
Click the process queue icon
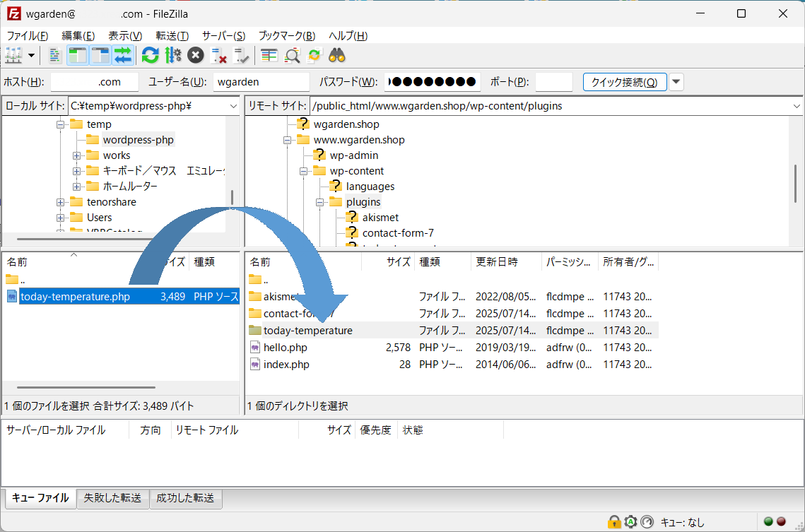pyautogui.click(x=173, y=55)
